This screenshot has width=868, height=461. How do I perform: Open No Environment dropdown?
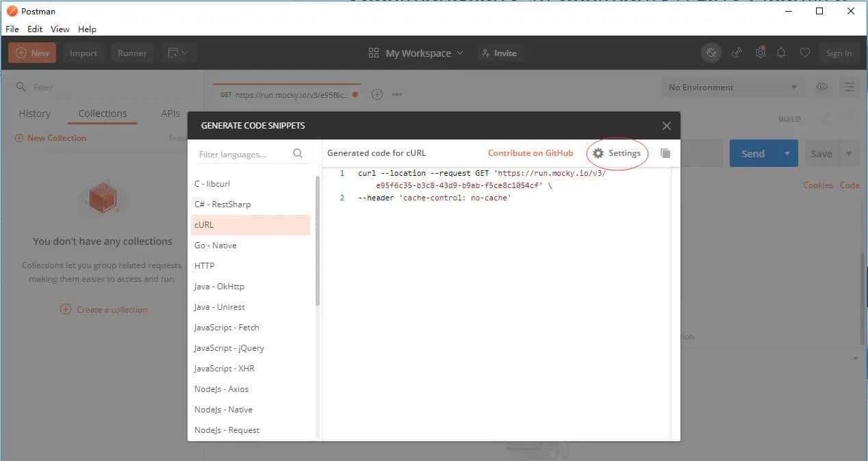coord(733,87)
